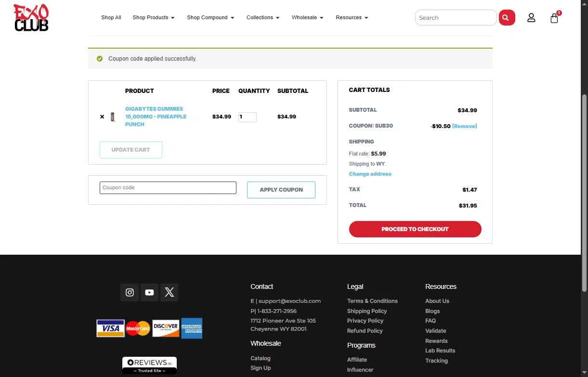Screen dimensions: 588x377
Task: Open the shopping bag cart icon
Action: (x=554, y=18)
